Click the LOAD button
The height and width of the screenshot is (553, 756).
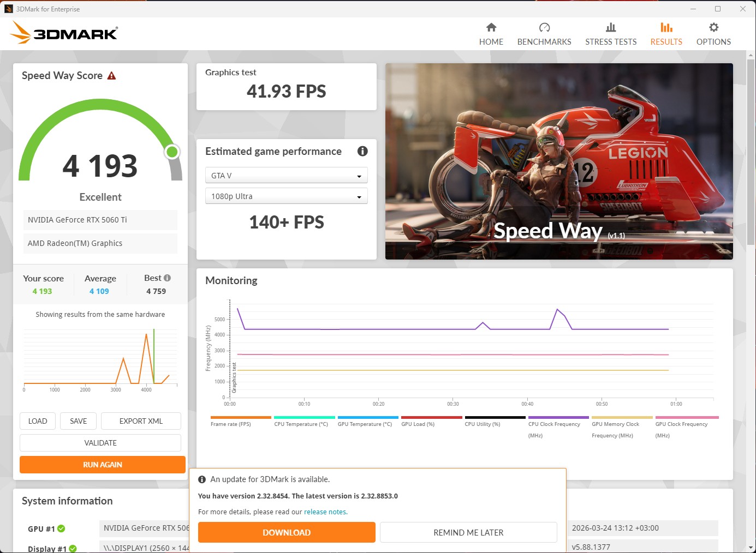(x=38, y=421)
